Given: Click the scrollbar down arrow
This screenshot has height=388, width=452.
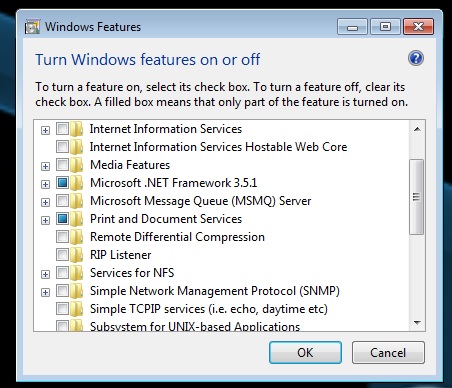Looking at the screenshot, I should [x=417, y=322].
